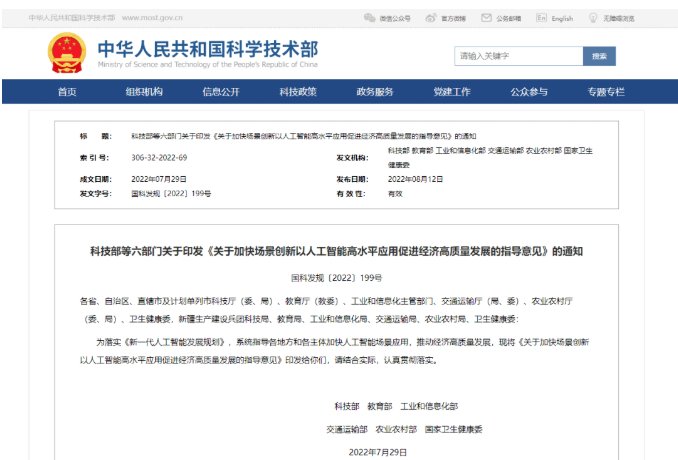The height and width of the screenshot is (460, 678).
Task: Click the WeChat public account icon
Action: [369, 18]
